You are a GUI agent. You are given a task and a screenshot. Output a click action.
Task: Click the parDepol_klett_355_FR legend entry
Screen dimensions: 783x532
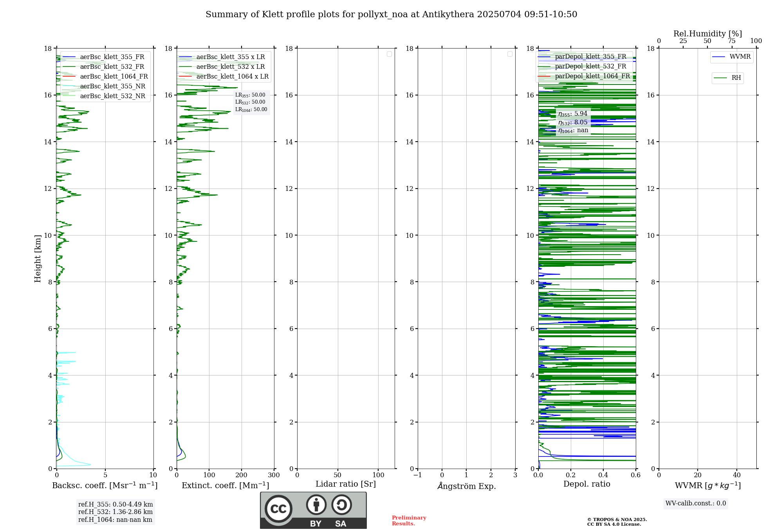click(583, 56)
